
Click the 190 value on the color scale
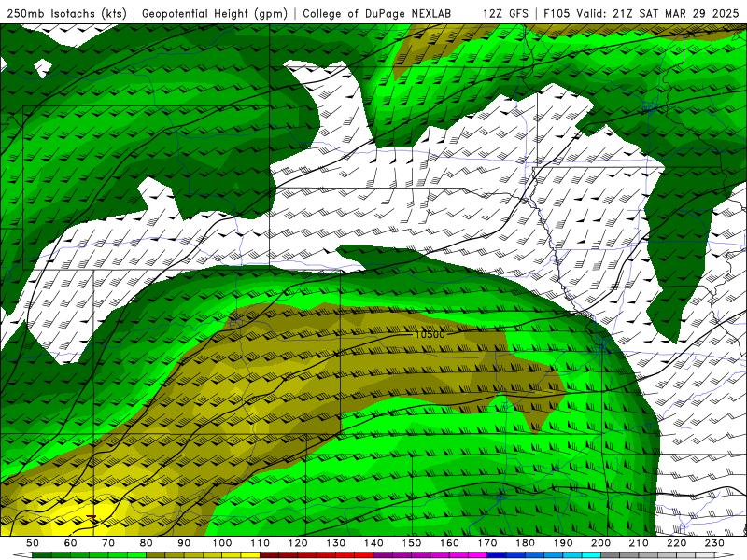pos(563,543)
